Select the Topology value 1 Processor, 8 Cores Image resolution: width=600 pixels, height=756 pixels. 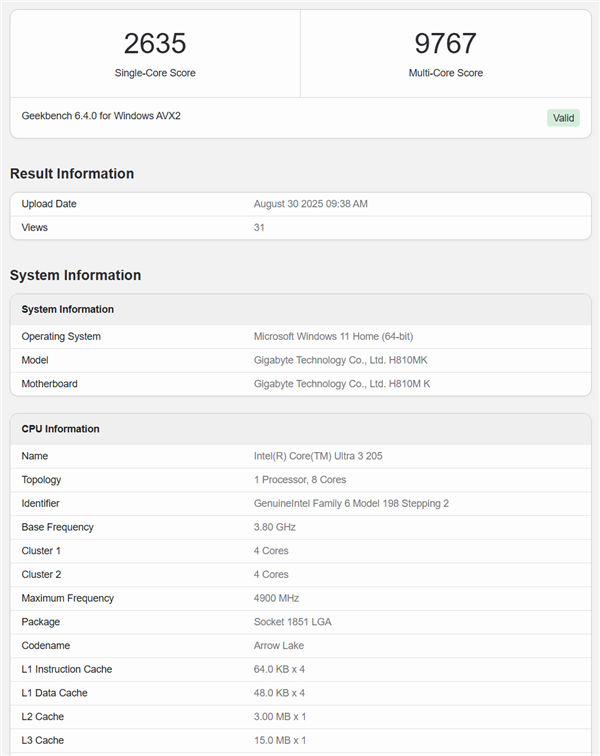300,480
